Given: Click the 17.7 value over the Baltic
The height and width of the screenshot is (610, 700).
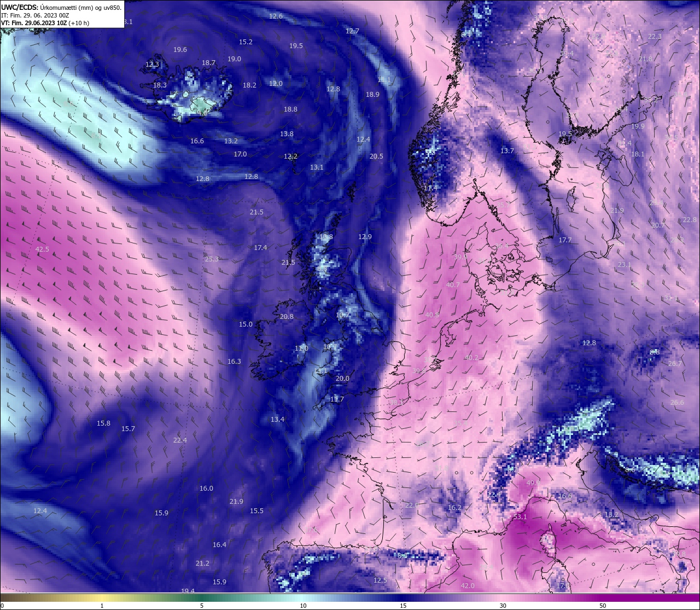Looking at the screenshot, I should (565, 240).
